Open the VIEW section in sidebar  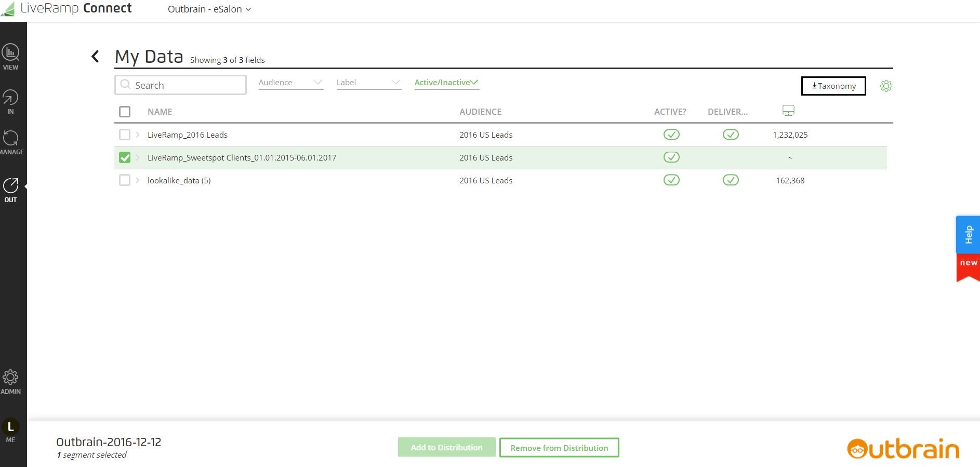10,57
